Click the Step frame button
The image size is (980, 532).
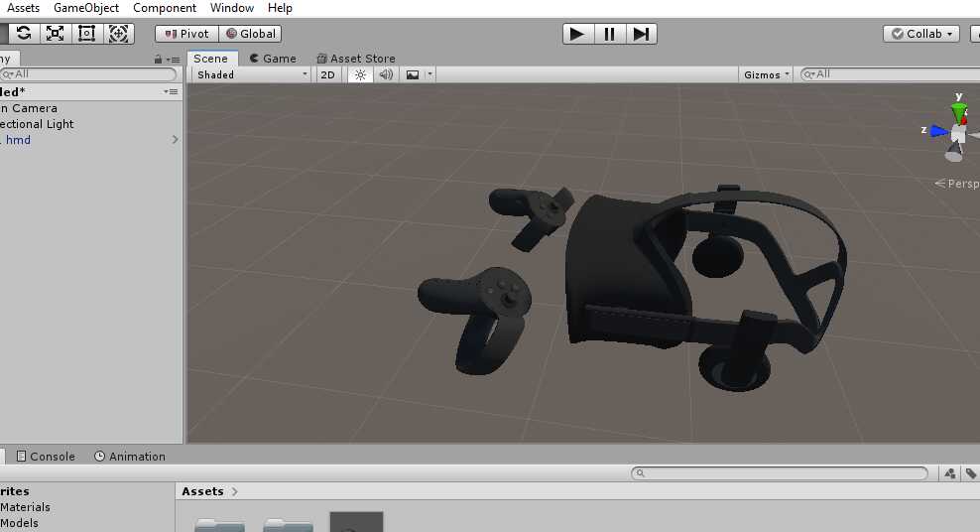(x=641, y=34)
